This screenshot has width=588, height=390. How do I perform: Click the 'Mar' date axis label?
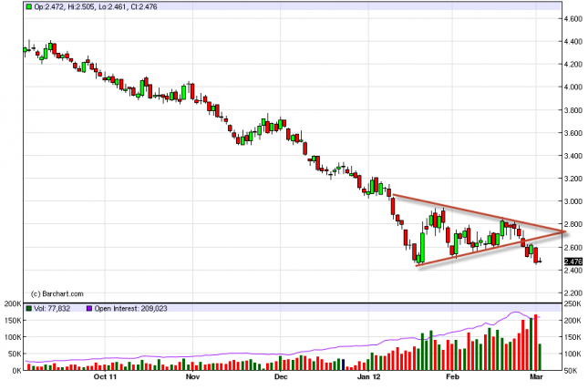click(x=536, y=377)
